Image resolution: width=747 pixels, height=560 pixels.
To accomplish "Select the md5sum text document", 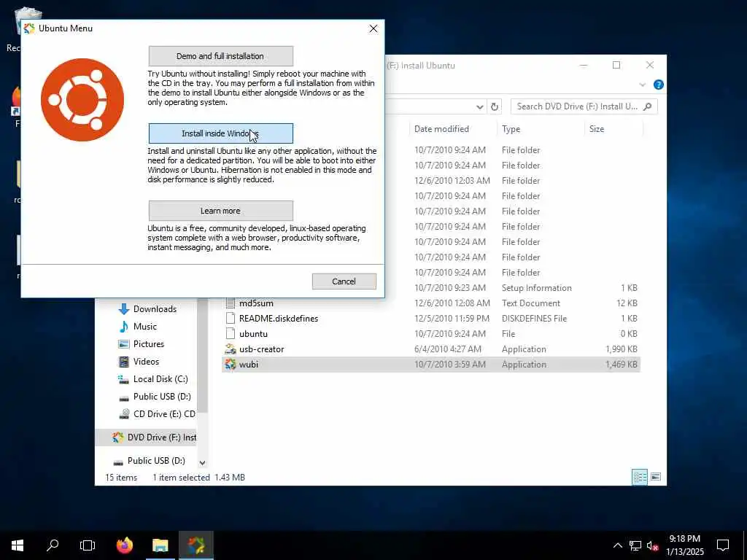I will [430, 303].
